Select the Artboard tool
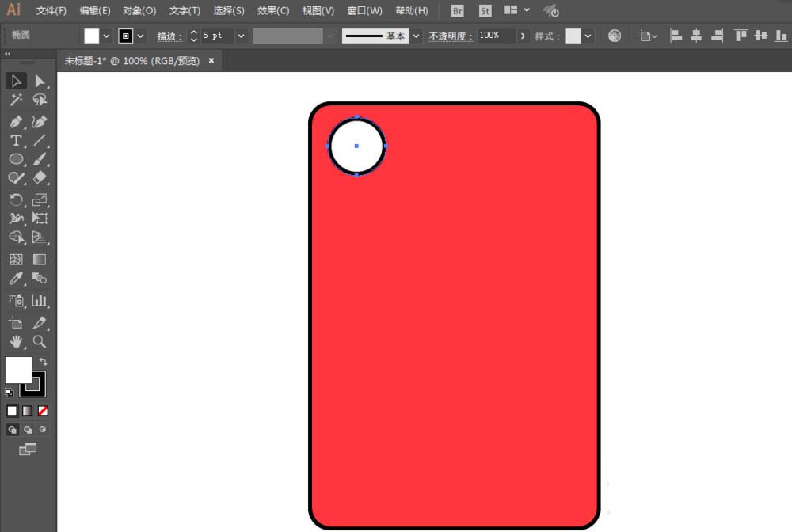Viewport: 792px width, 532px height. [x=16, y=323]
